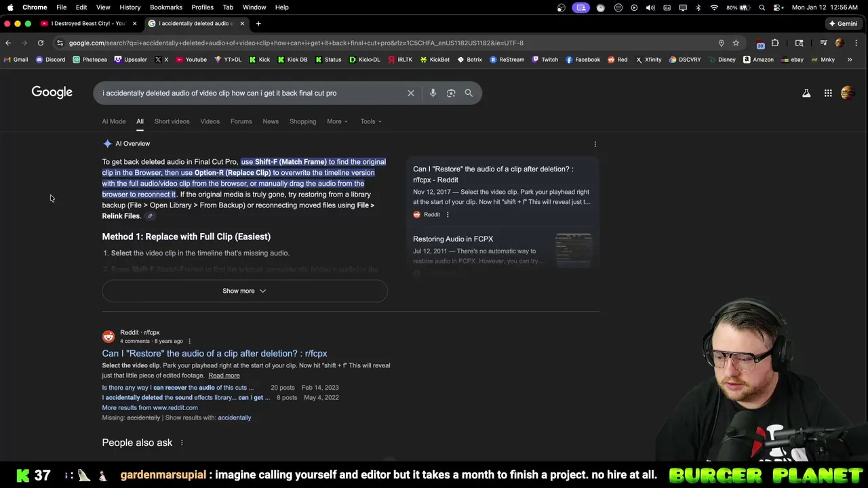Image resolution: width=868 pixels, height=488 pixels.
Task: Open the Chrome History menu
Action: (x=130, y=7)
